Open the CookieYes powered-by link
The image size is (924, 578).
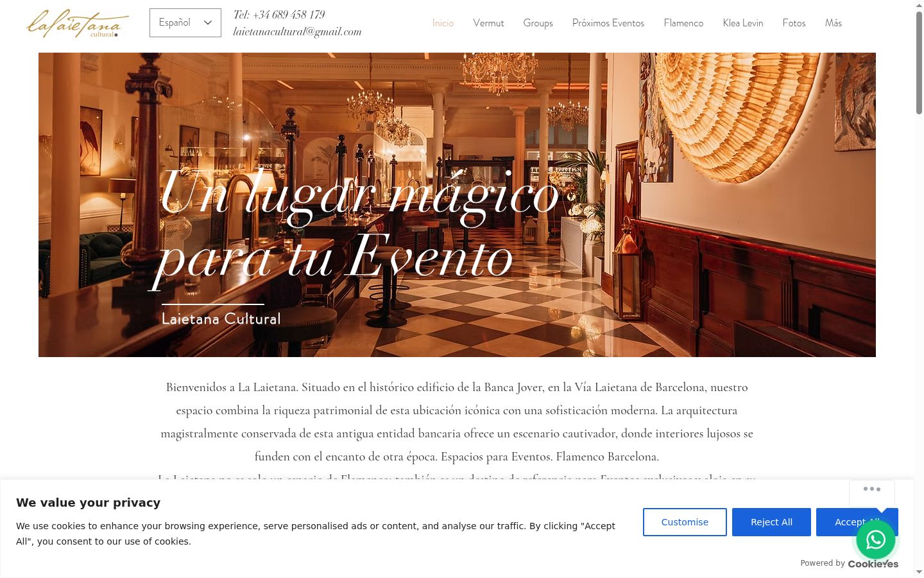click(x=873, y=563)
